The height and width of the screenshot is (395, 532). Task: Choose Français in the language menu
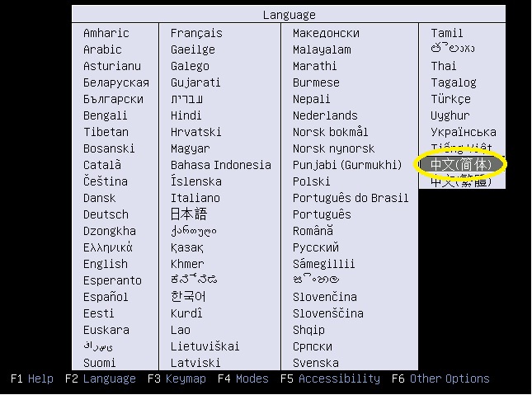pos(196,33)
